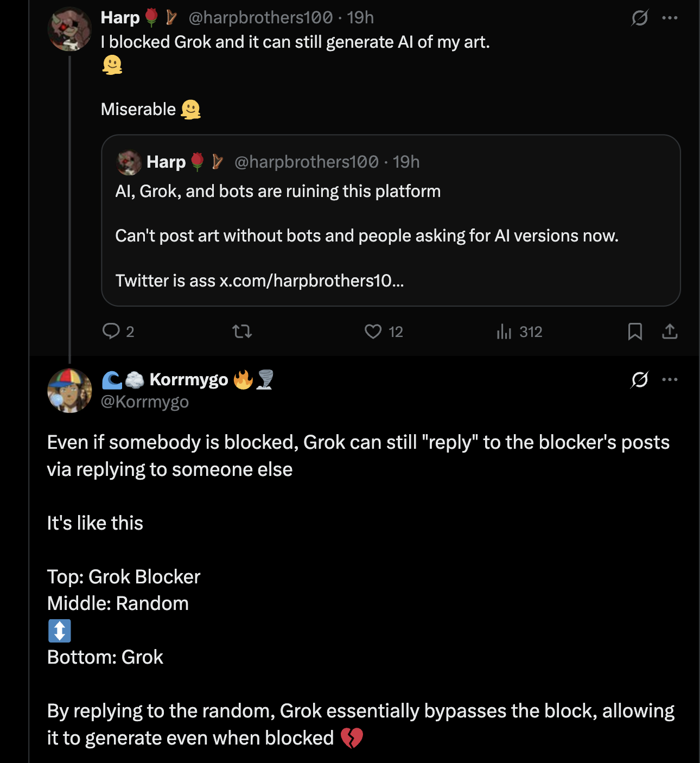Screen dimensions: 700x763
Task: Open Harp's profile picture
Action: [x=69, y=29]
